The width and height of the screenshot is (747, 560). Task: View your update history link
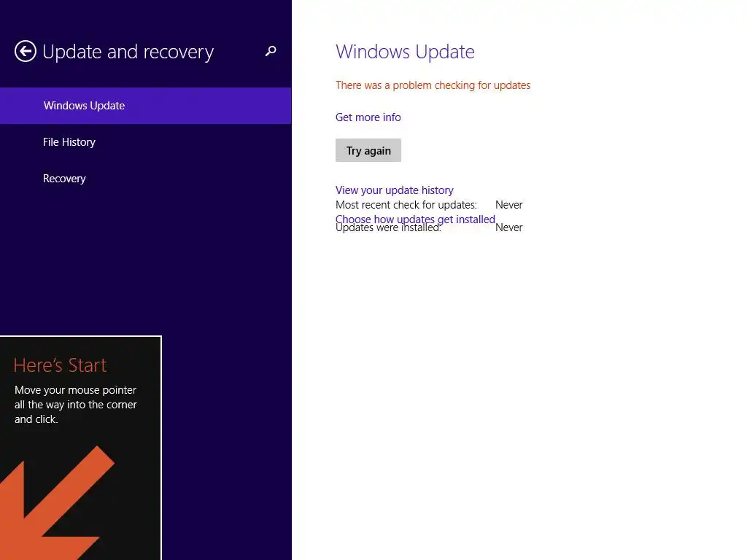click(x=395, y=190)
